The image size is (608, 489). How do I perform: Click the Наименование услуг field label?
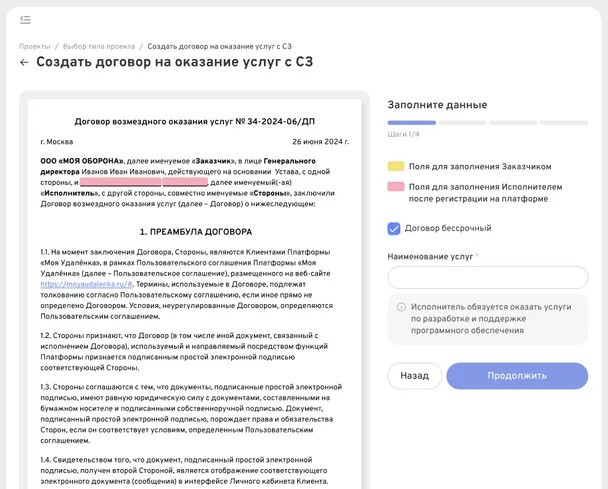pyautogui.click(x=430, y=256)
